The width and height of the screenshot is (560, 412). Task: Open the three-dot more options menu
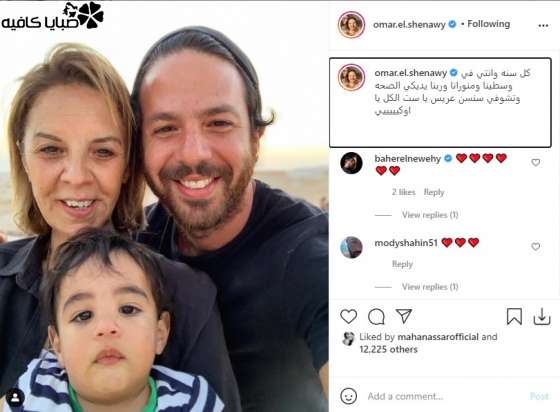[543, 25]
